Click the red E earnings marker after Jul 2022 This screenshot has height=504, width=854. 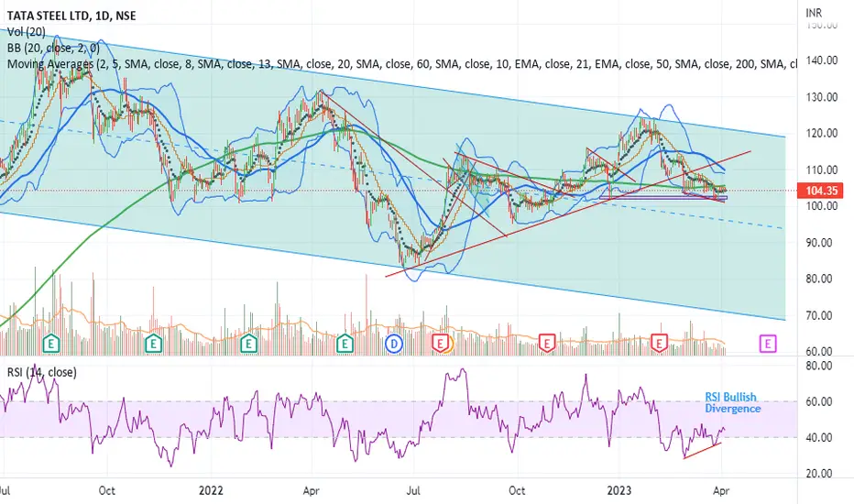click(441, 344)
